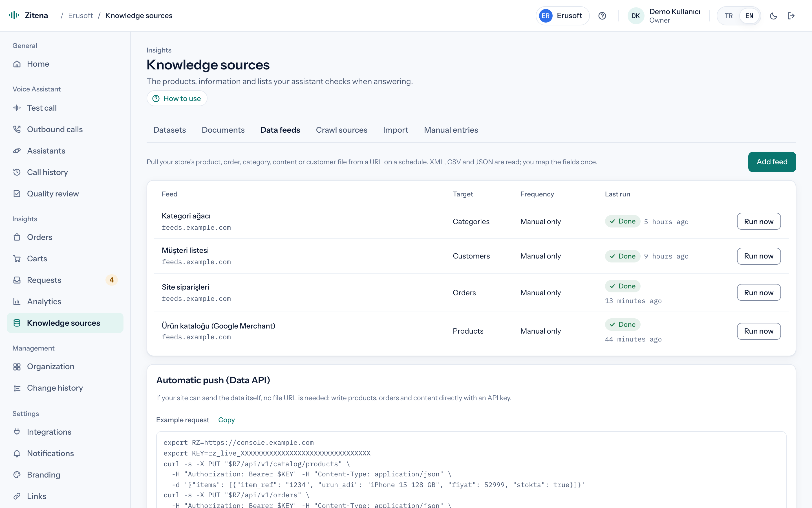Click the Test call waveform icon

tap(17, 108)
